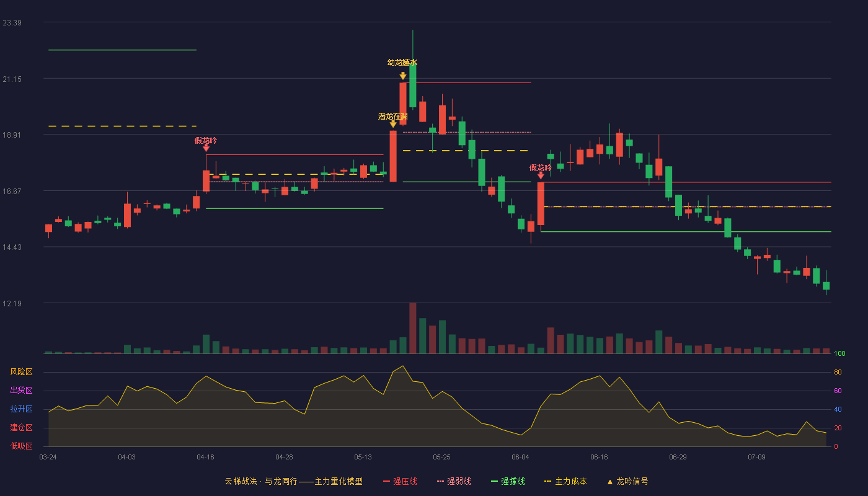The height and width of the screenshot is (496, 868).
Task: Toggle the 主力成本 legend series
Action: pyautogui.click(x=565, y=481)
